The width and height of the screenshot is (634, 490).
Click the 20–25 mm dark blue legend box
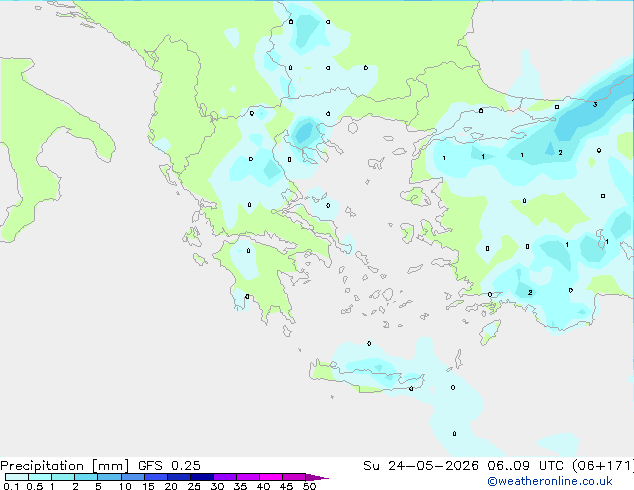(179, 477)
